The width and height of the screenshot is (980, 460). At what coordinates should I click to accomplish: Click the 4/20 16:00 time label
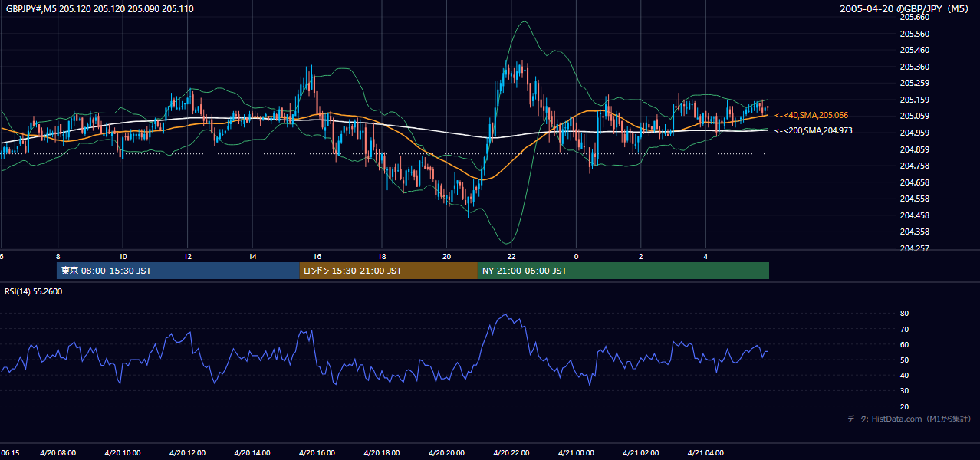pyautogui.click(x=317, y=453)
